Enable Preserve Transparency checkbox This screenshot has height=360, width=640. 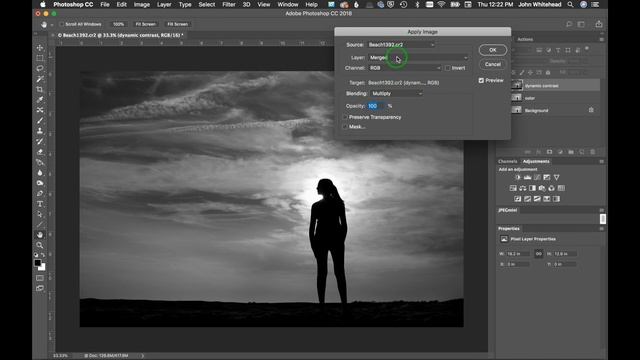click(345, 117)
